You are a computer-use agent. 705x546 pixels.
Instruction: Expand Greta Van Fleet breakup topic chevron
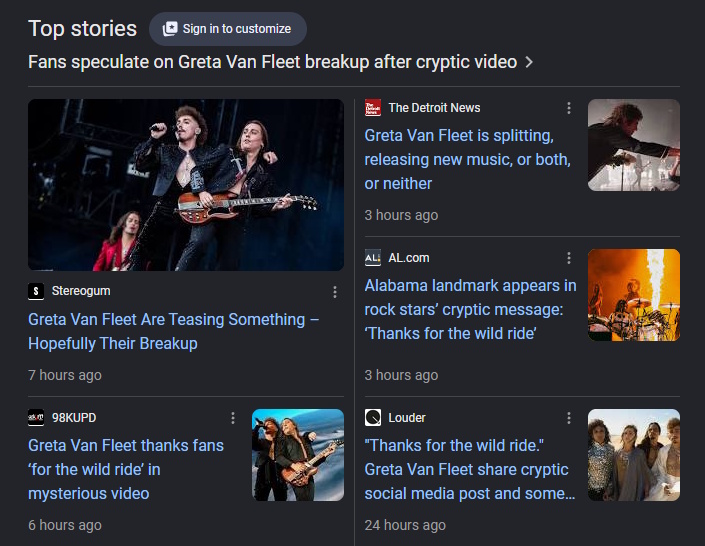pos(529,62)
